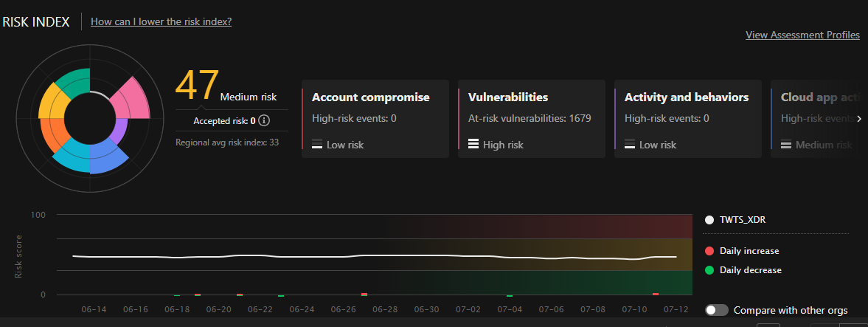Viewport: 868px width, 327px height.
Task: Click the red increase marker near 07-11
Action: pos(656,294)
